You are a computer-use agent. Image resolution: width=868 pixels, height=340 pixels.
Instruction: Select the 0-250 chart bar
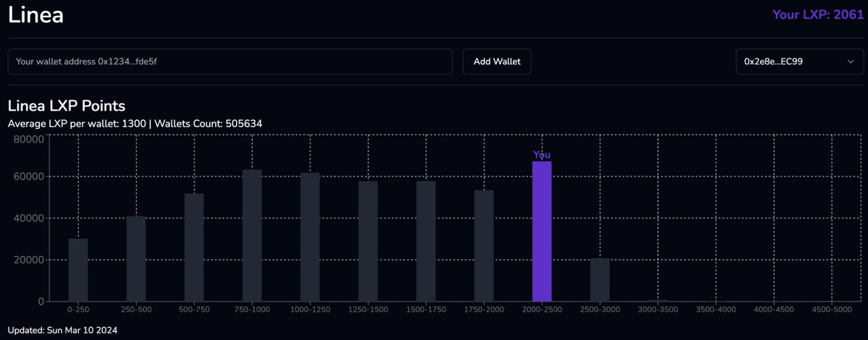pos(78,270)
